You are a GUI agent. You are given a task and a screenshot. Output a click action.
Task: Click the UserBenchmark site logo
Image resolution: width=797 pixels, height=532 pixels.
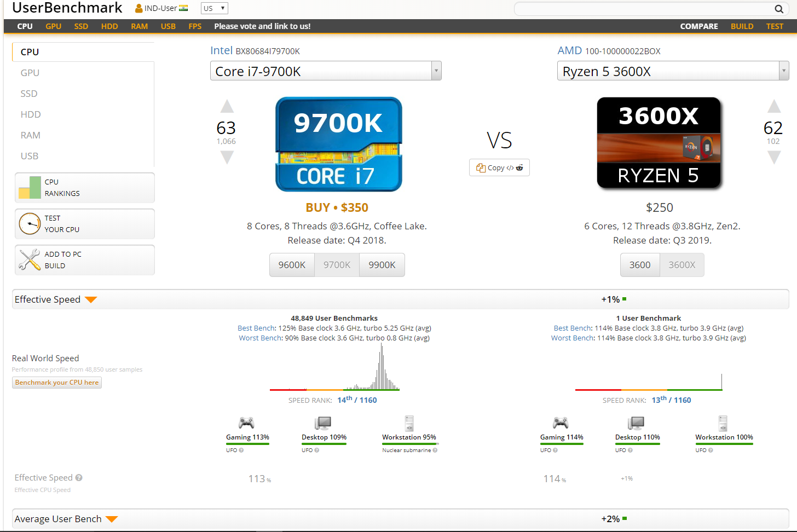[67, 8]
